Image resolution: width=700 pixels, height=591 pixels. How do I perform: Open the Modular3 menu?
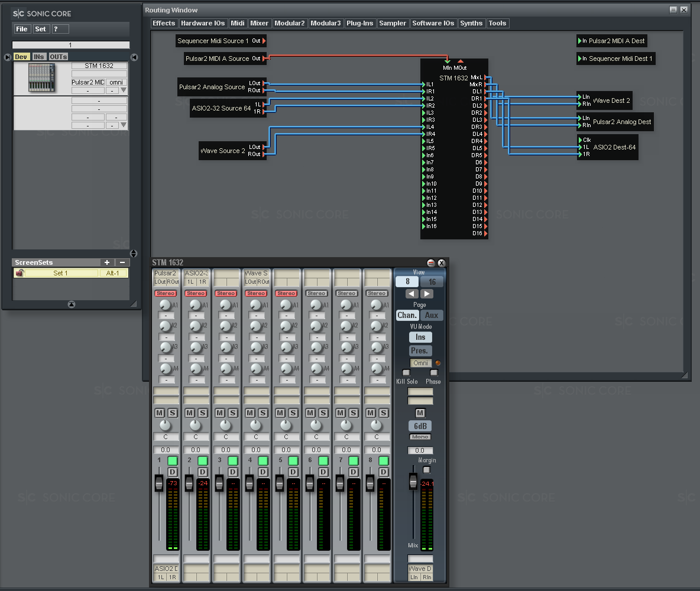tap(325, 23)
